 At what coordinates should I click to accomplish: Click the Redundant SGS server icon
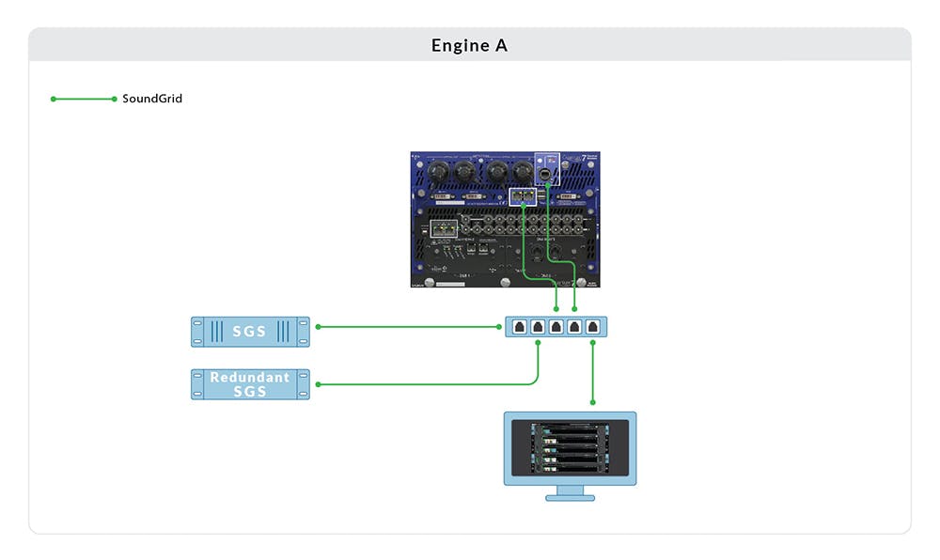click(x=250, y=384)
